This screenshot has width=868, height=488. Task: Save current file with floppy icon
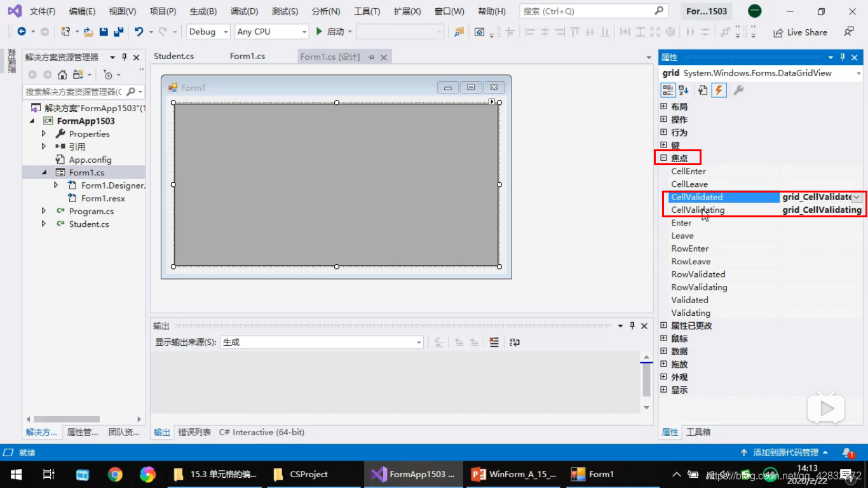[104, 32]
